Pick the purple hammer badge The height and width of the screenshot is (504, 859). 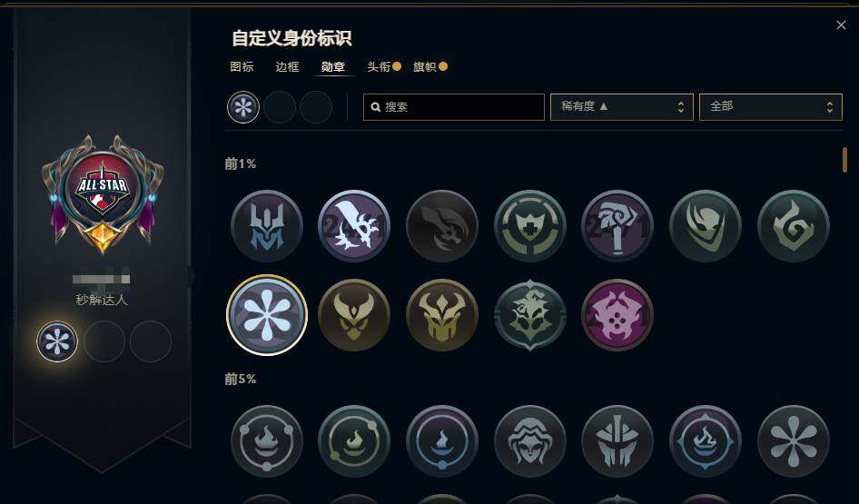click(617, 226)
